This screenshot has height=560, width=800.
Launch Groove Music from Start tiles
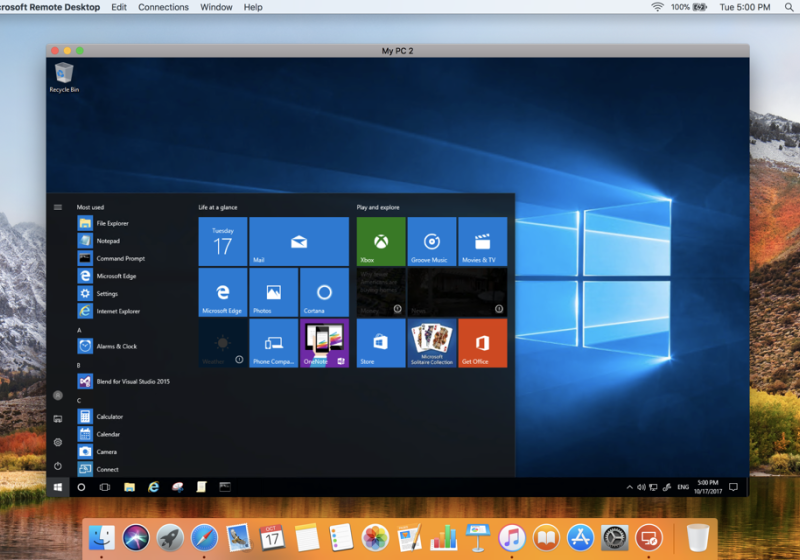[x=432, y=242]
